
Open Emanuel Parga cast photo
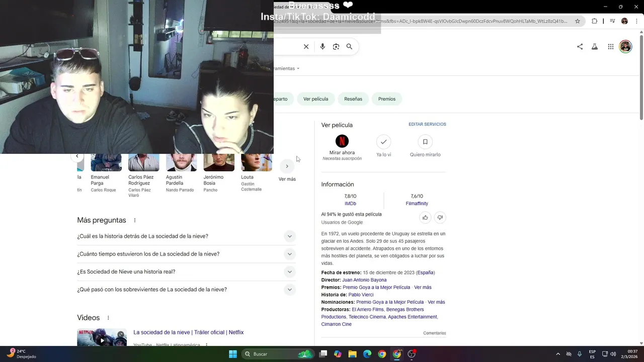coord(106,162)
